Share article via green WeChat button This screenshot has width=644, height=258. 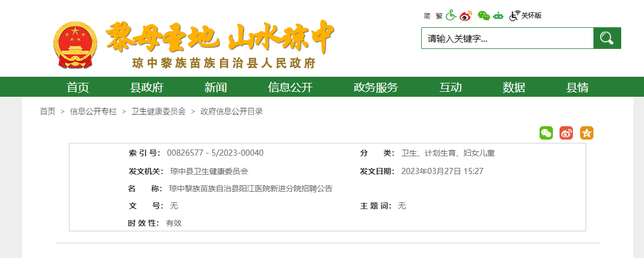546,133
